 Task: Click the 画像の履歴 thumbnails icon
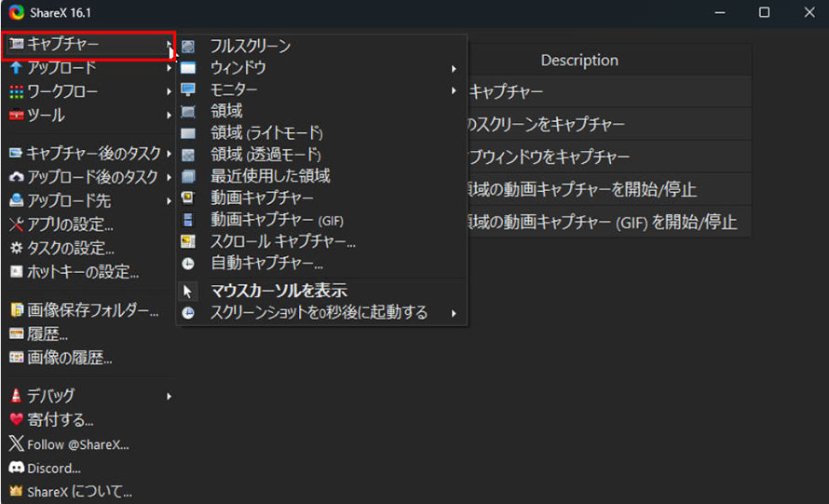point(17,358)
